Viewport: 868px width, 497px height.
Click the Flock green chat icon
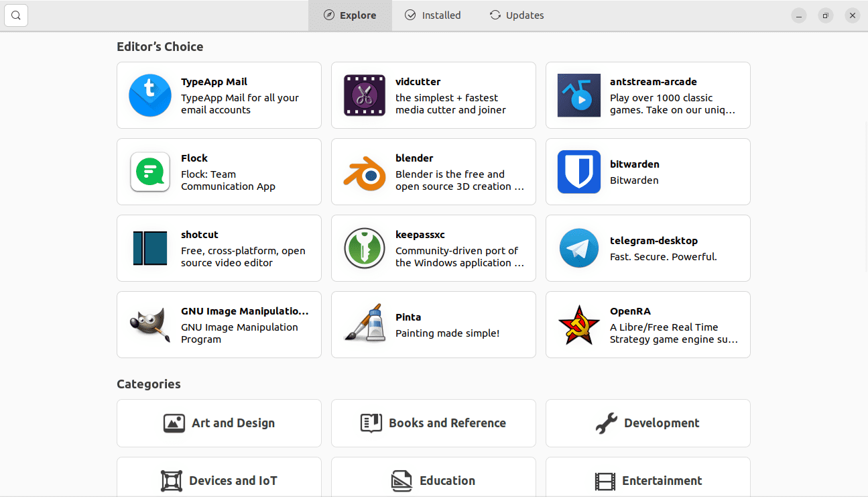(150, 172)
